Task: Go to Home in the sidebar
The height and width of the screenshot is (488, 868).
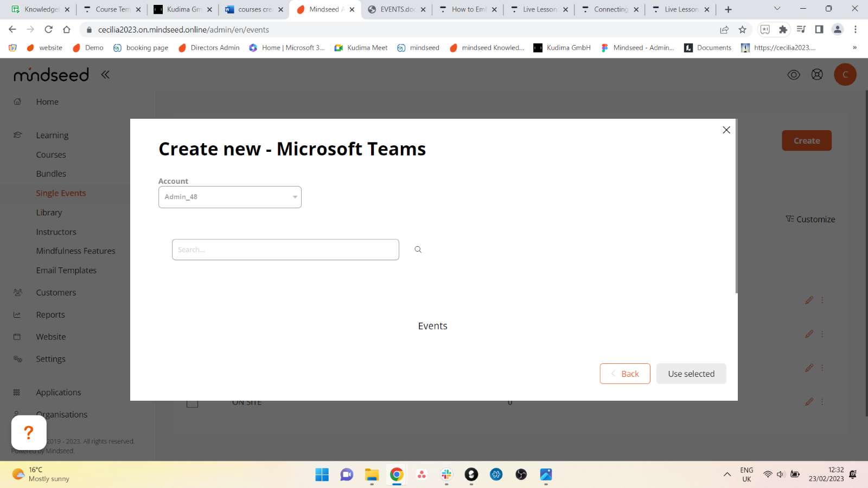Action: click(x=47, y=102)
